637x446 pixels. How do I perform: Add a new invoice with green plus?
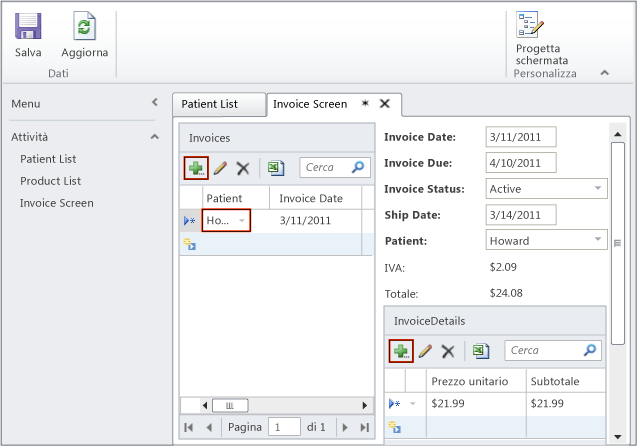pos(196,168)
